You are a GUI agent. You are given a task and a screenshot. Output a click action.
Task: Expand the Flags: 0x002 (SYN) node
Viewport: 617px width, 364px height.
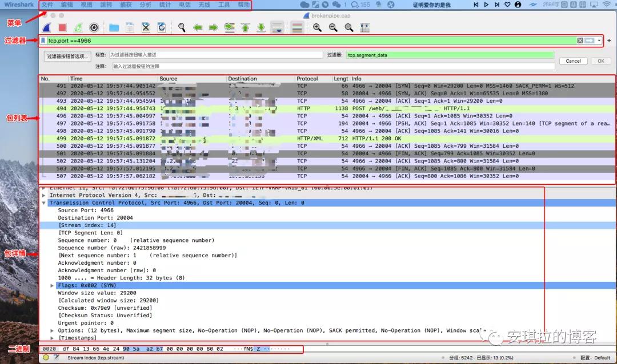[53, 285]
